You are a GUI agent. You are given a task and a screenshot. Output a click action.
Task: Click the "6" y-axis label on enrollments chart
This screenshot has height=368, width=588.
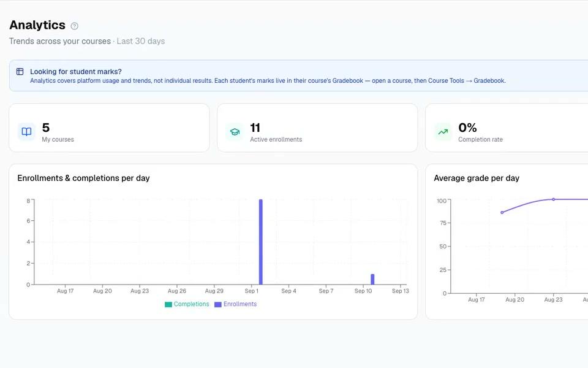click(x=28, y=221)
